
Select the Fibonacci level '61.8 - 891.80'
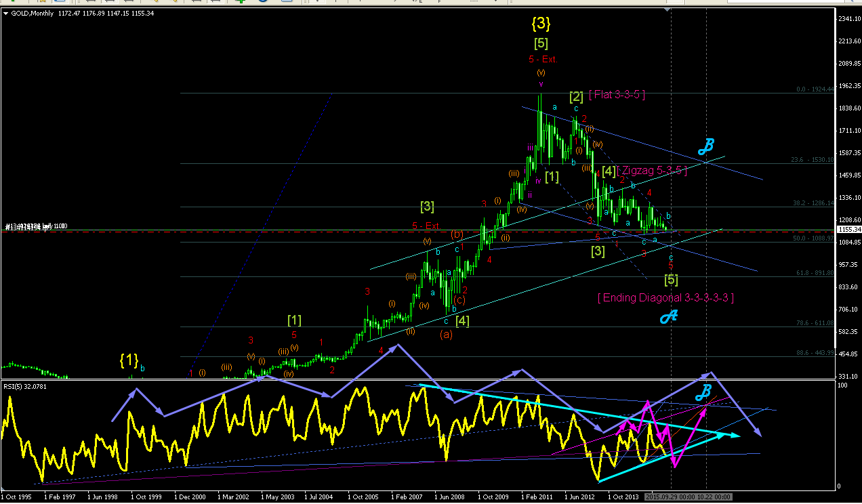816,273
